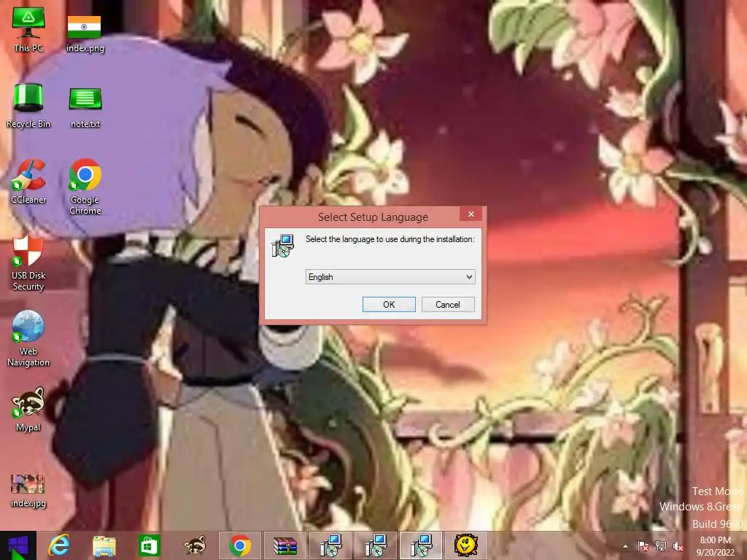Image resolution: width=747 pixels, height=560 pixels.
Task: Click the active highlighted setup installer taskbar button
Action: pos(421,545)
